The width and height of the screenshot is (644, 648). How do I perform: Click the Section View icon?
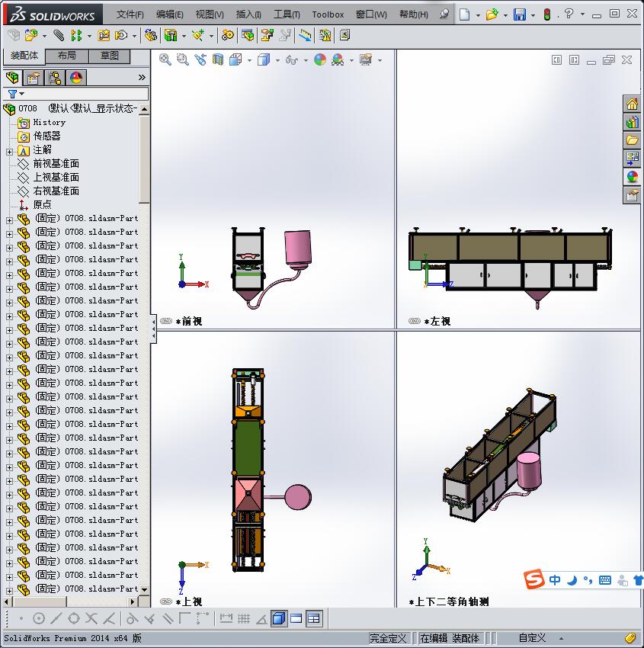[x=218, y=60]
